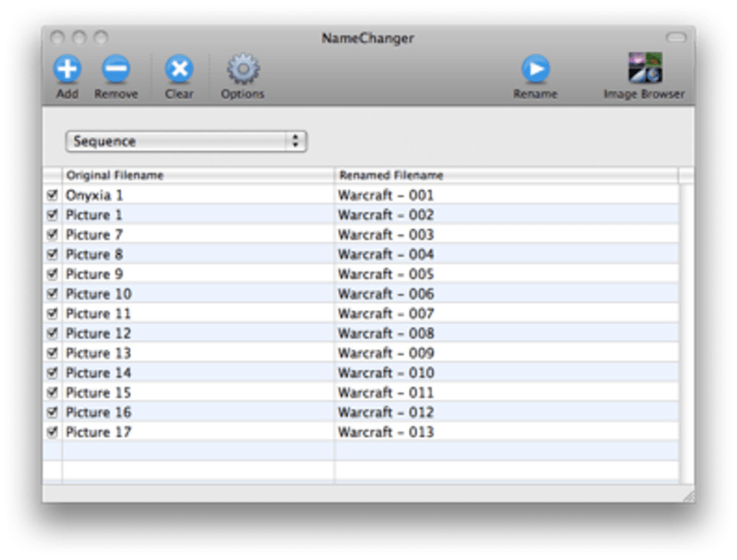Click the Remove minus icon

[116, 69]
